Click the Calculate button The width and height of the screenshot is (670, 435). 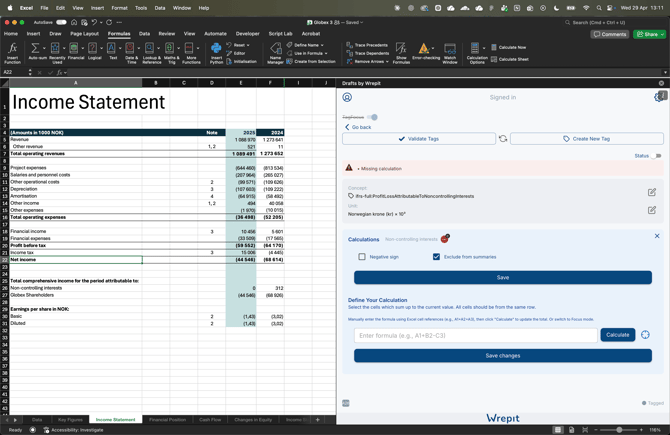point(617,335)
